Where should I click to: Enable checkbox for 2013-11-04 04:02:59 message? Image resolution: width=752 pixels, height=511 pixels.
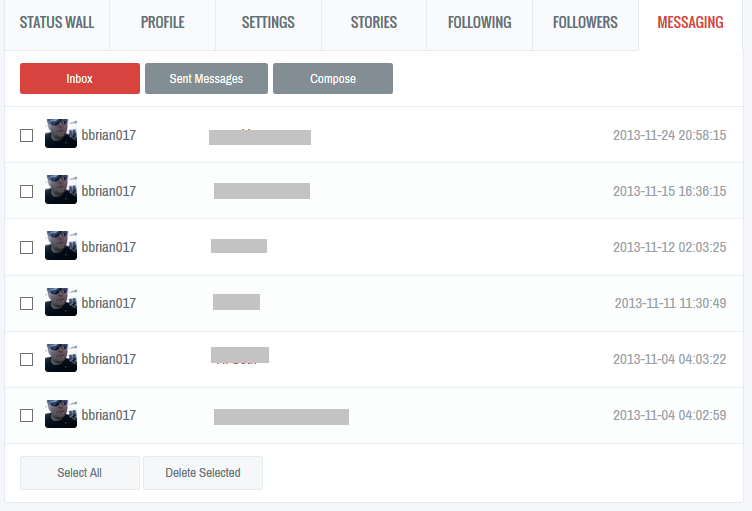27,416
